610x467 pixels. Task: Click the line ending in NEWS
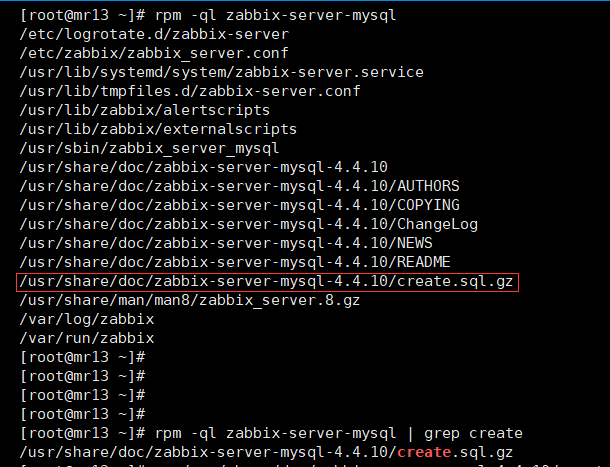(x=226, y=244)
